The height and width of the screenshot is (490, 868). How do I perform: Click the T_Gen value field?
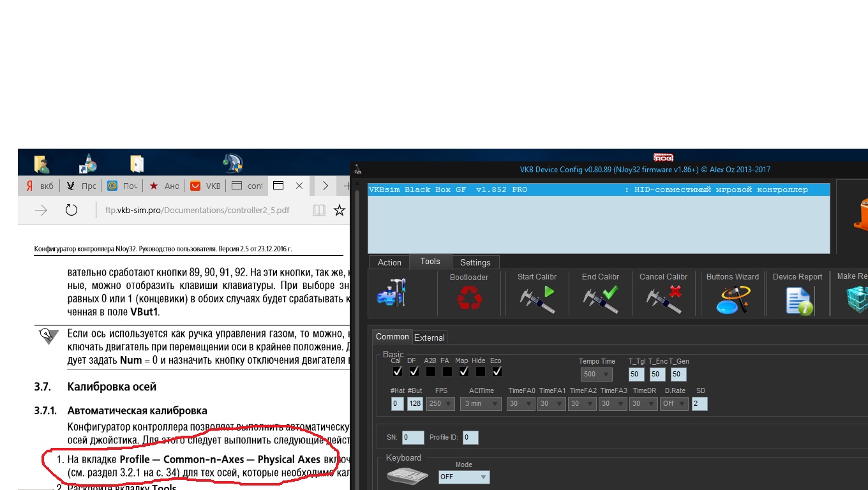click(x=678, y=375)
